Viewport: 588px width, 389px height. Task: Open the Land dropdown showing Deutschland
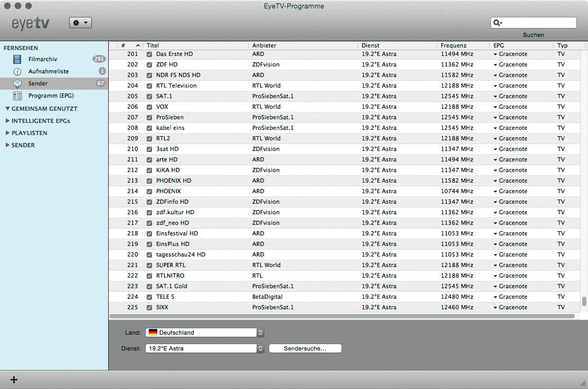pos(205,333)
